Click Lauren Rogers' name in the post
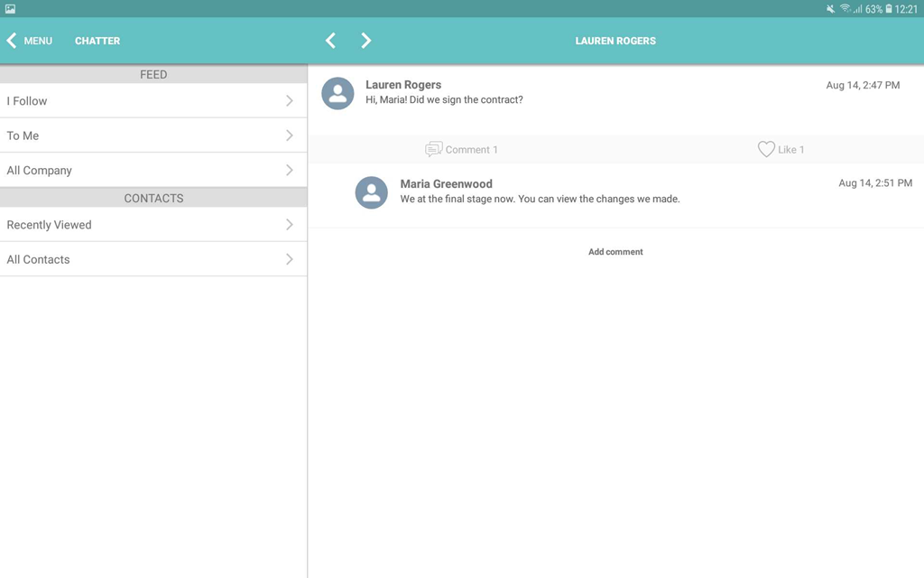 [403, 85]
